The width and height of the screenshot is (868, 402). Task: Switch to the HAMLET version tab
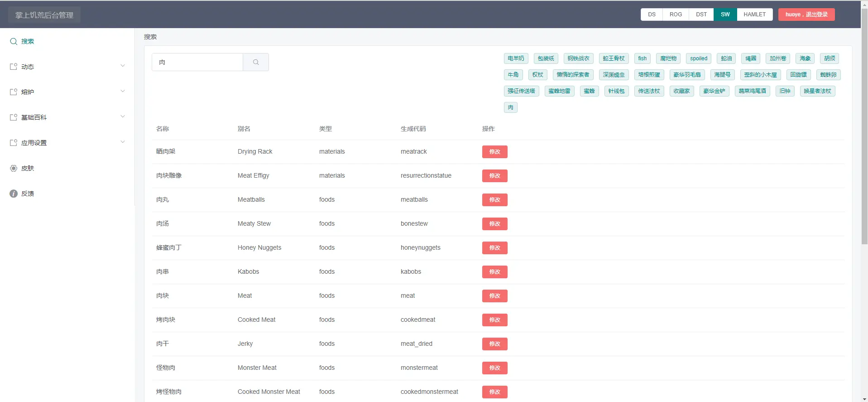[x=754, y=15]
